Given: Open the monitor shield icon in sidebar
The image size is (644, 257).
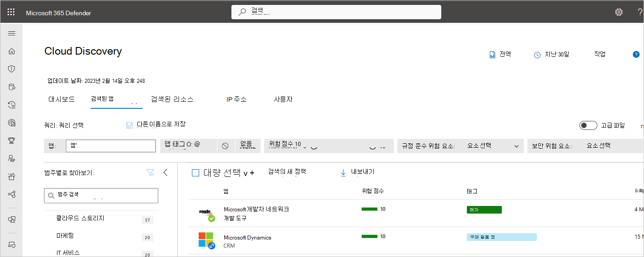Looking at the screenshot, I should 12,219.
